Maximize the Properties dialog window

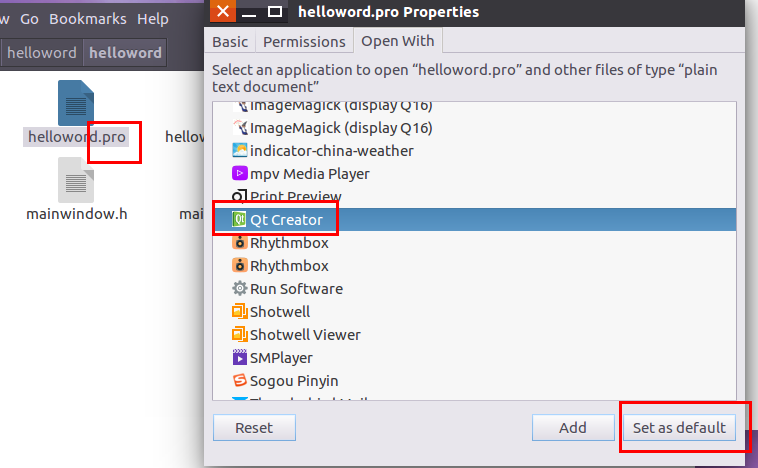pos(275,11)
